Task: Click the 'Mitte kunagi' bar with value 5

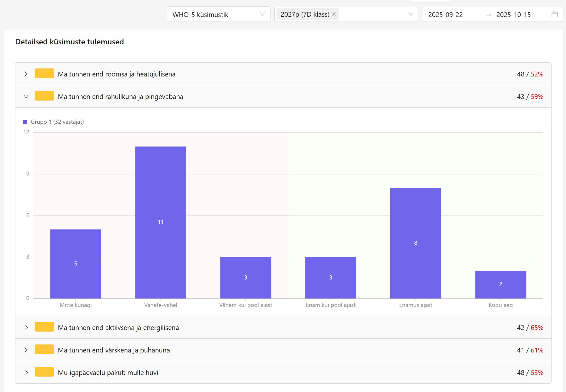Action: (x=76, y=263)
